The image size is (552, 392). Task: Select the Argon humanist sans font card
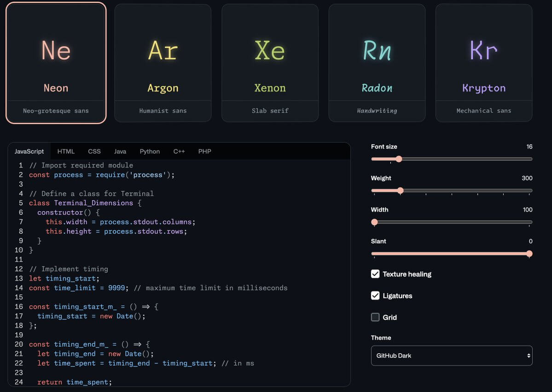click(x=163, y=62)
